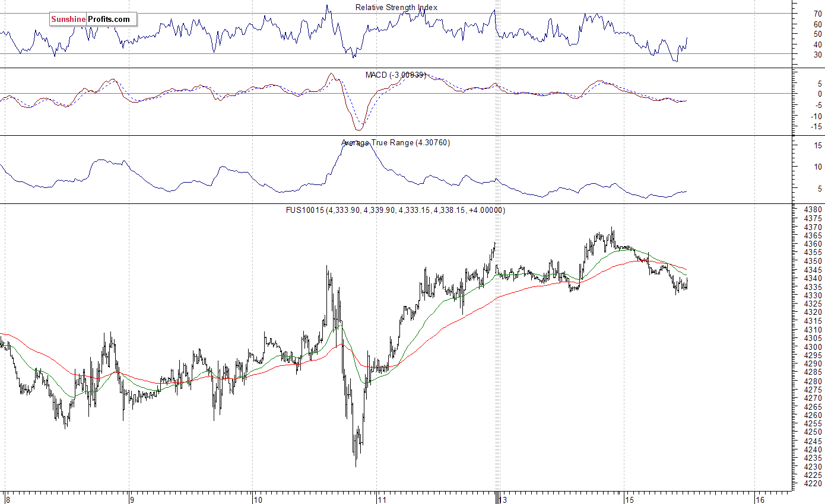Click the date axis label 8
The image size is (825, 504).
point(7,499)
